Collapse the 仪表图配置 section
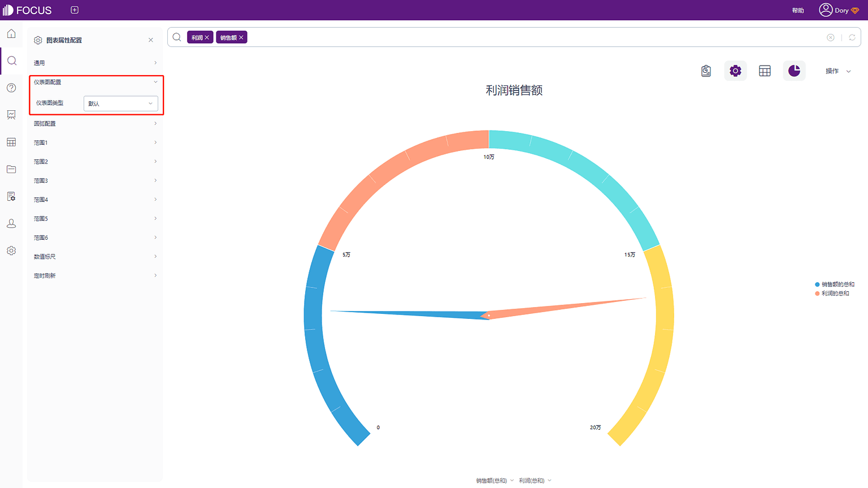 coord(95,82)
